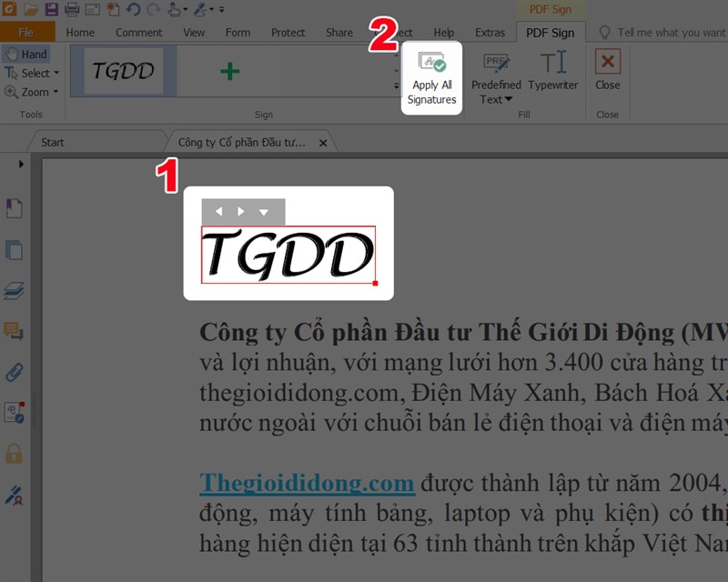Image resolution: width=728 pixels, height=582 pixels.
Task: Switch to the Form ribbon tab
Action: click(238, 33)
